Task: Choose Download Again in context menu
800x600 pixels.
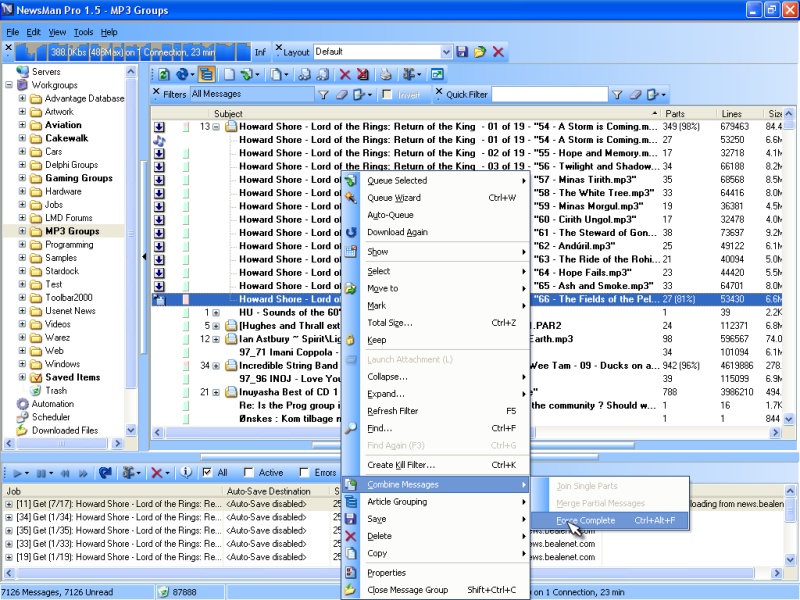Action: click(436, 232)
